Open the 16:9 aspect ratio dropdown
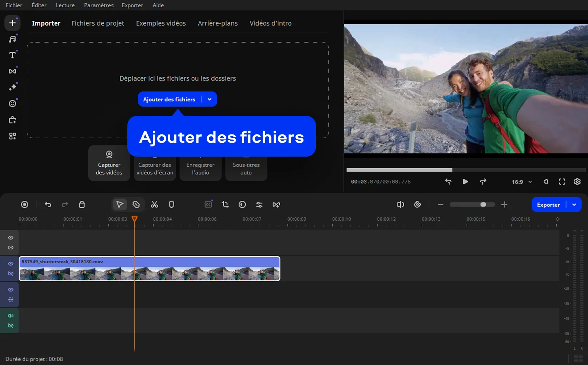This screenshot has height=365, width=588. pos(522,182)
